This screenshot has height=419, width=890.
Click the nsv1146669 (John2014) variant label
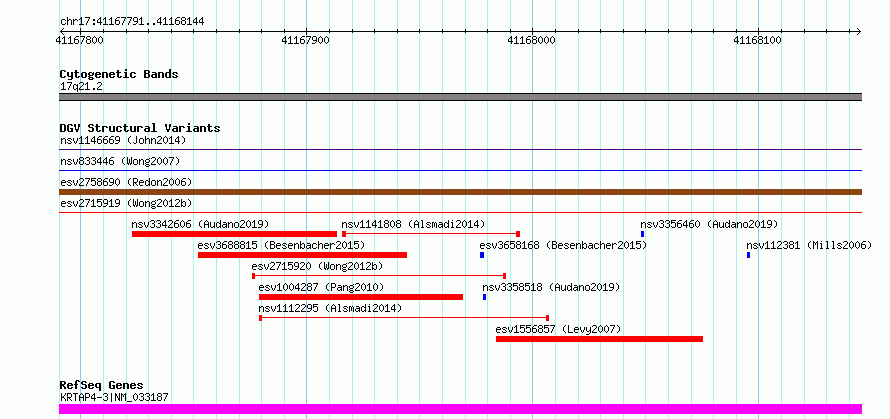tap(123, 140)
